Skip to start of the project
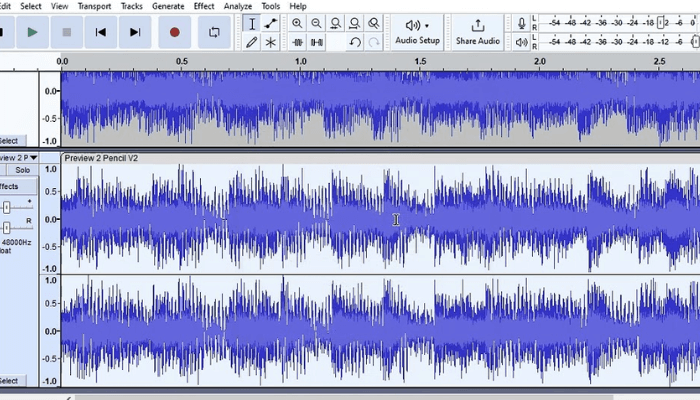Viewport: 700px width, 400px height. click(100, 32)
